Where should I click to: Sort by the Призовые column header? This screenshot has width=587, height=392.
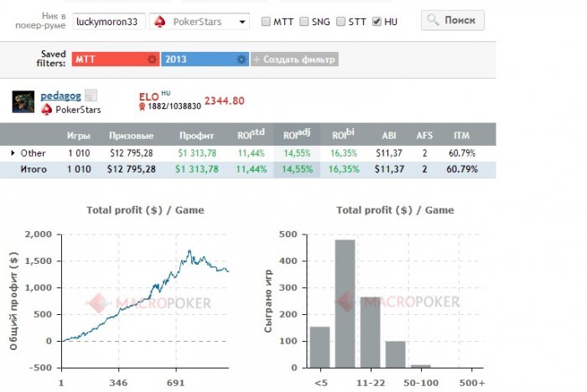(132, 136)
